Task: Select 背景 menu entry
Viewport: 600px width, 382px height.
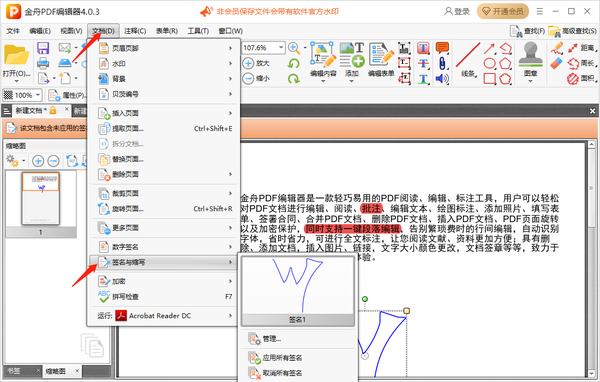Action: 164,79
